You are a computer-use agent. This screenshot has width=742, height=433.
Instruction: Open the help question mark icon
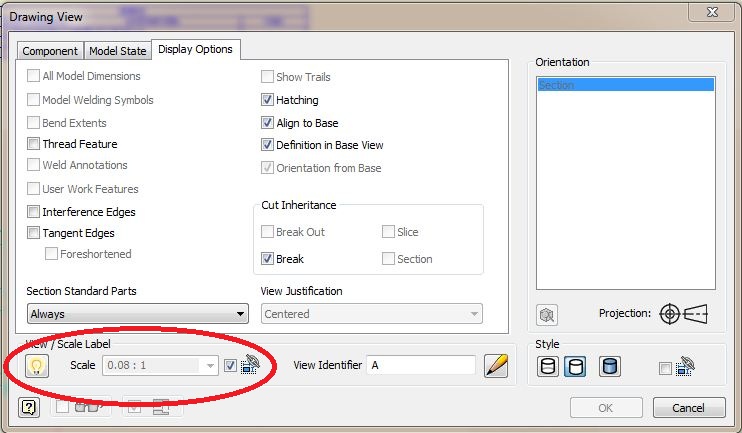tap(29, 407)
